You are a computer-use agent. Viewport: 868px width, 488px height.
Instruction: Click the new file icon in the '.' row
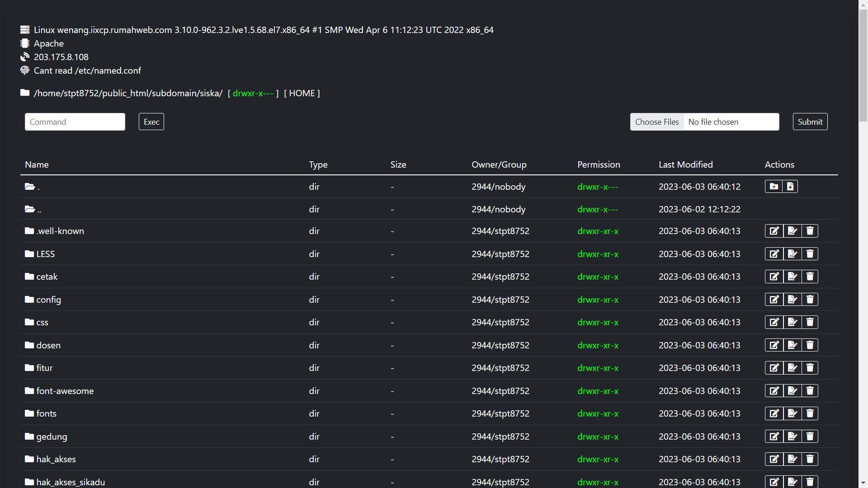click(x=790, y=187)
